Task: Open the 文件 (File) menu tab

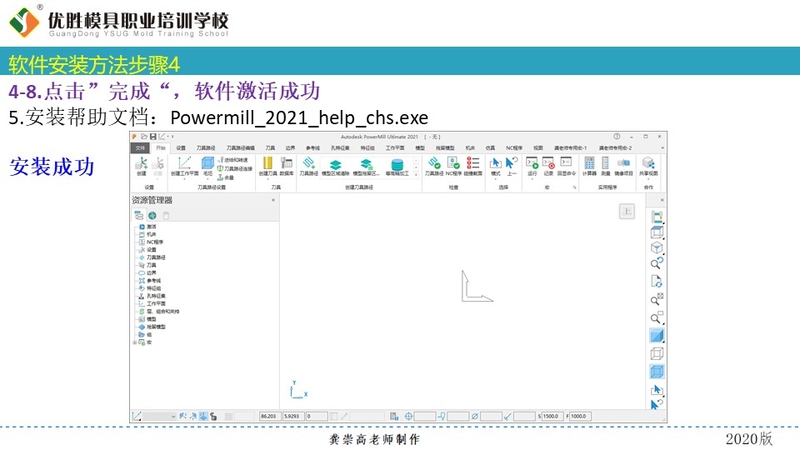Action: pyautogui.click(x=140, y=148)
